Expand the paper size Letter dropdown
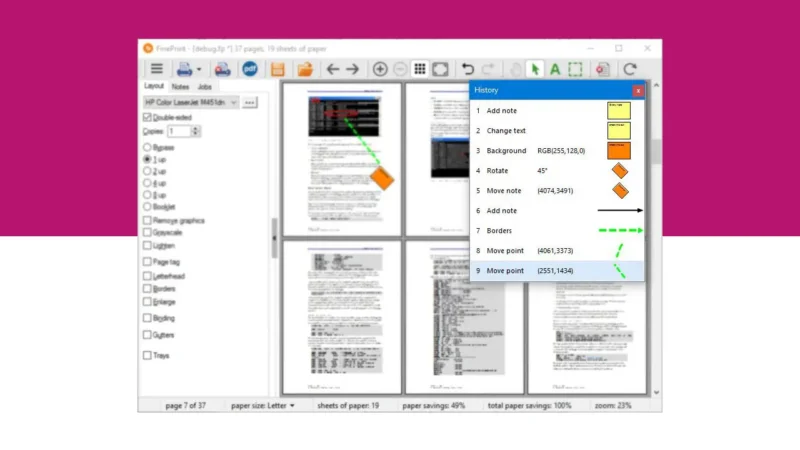Screen dimensions: 800x450 (x=292, y=405)
